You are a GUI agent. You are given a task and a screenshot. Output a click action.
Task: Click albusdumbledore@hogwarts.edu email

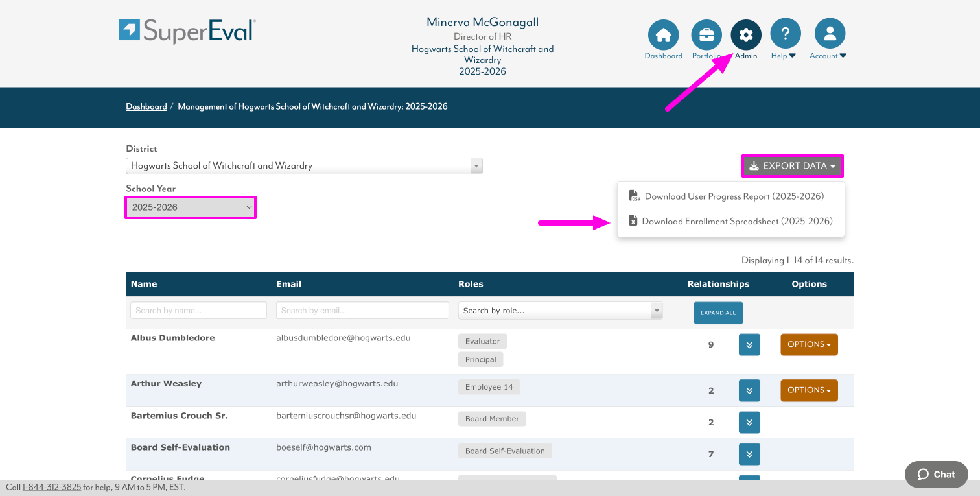tap(344, 338)
